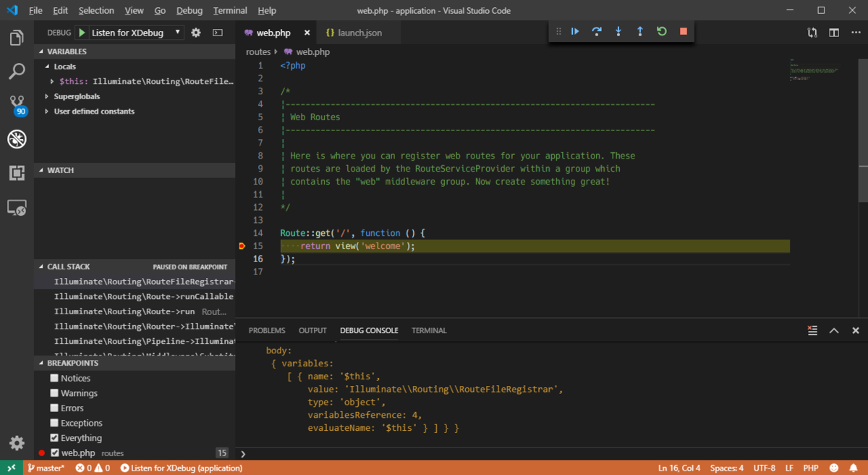868x475 pixels.
Task: Stop the debugging session
Action: 683,32
